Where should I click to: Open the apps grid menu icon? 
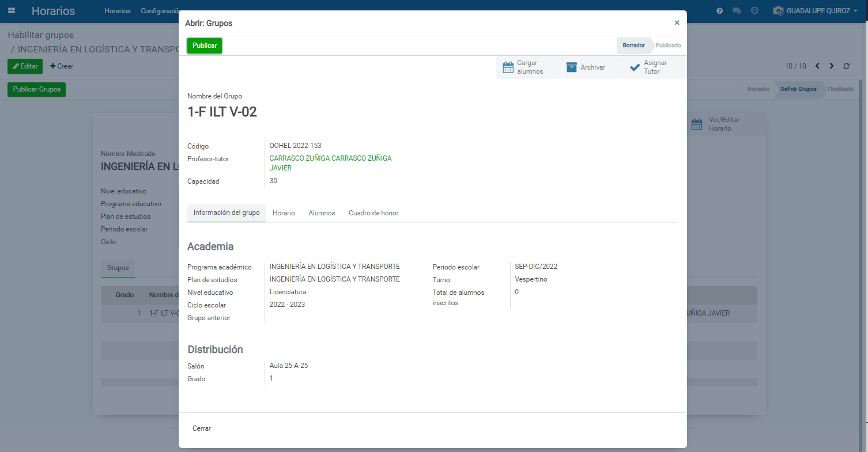(x=12, y=11)
